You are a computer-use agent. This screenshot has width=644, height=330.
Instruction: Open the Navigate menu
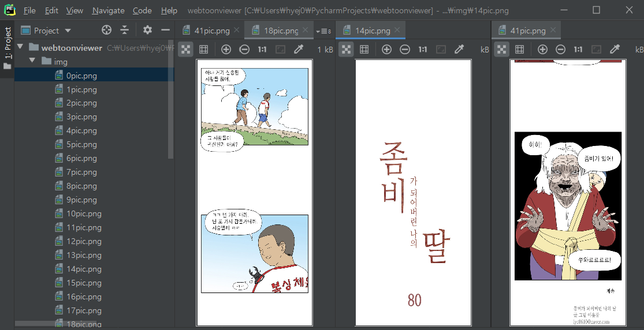pyautogui.click(x=108, y=10)
